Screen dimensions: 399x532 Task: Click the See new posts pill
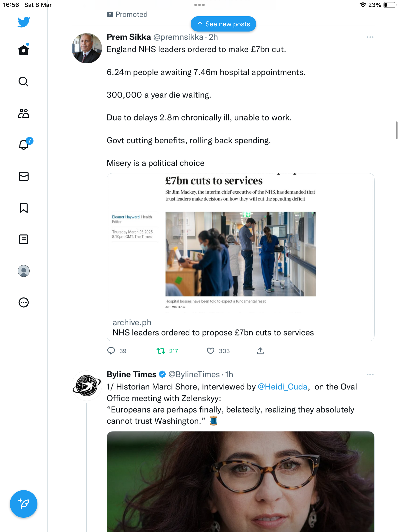(223, 24)
